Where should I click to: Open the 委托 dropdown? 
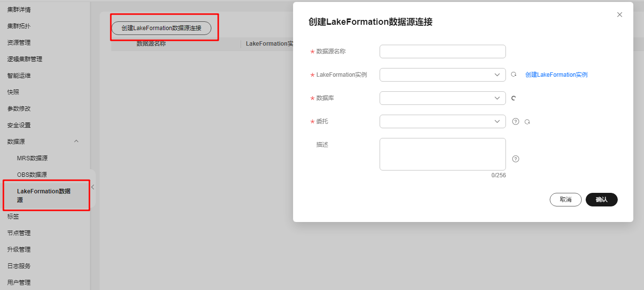443,121
